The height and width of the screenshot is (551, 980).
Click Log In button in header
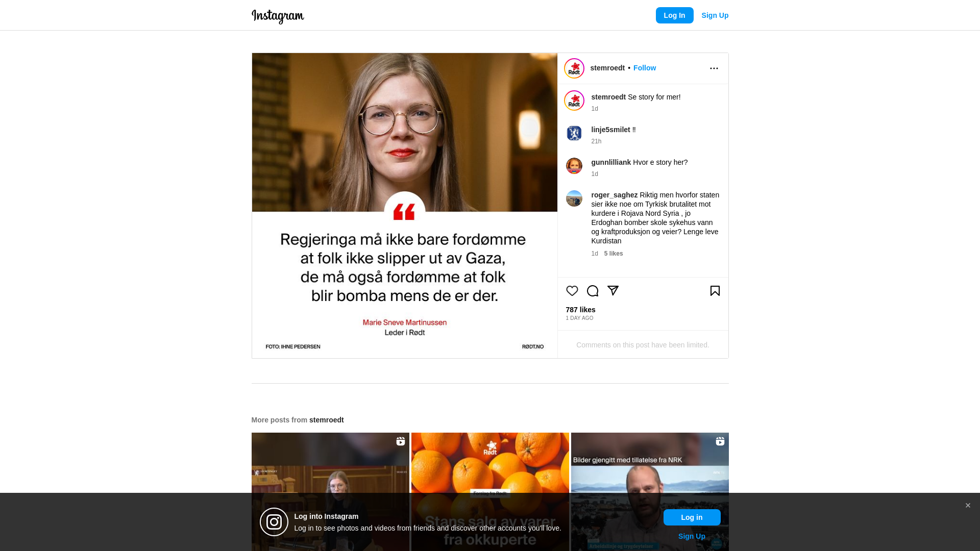(674, 15)
